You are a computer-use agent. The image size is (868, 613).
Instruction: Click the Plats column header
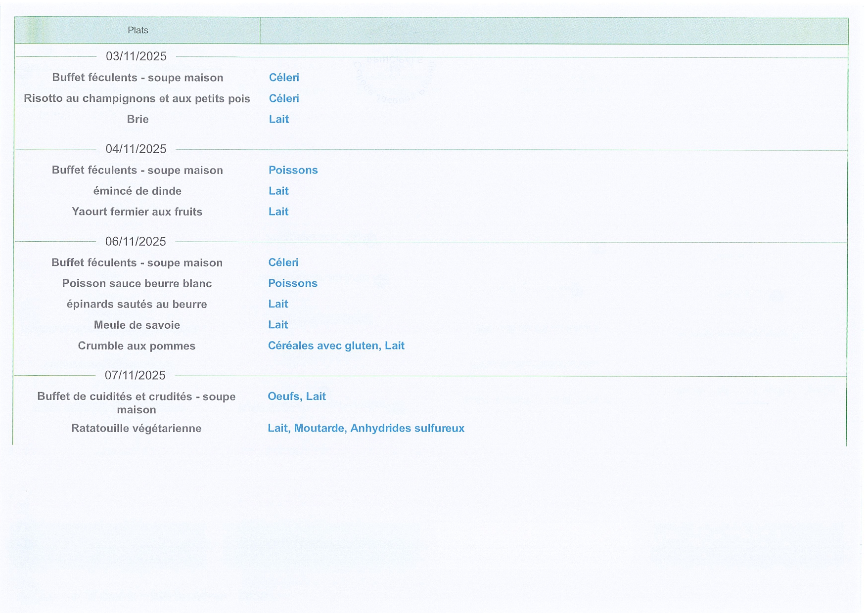point(137,30)
